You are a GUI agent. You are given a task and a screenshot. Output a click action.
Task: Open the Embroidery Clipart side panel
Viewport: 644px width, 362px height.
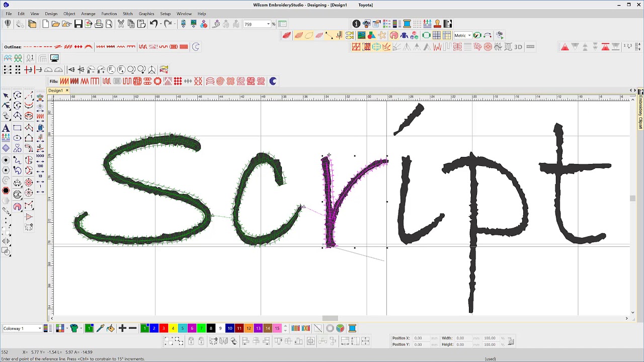click(x=640, y=109)
